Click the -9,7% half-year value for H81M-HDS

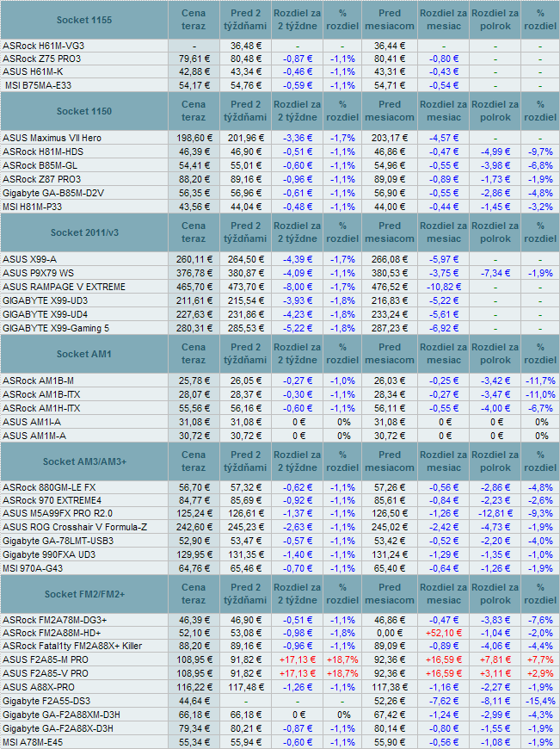point(540,152)
